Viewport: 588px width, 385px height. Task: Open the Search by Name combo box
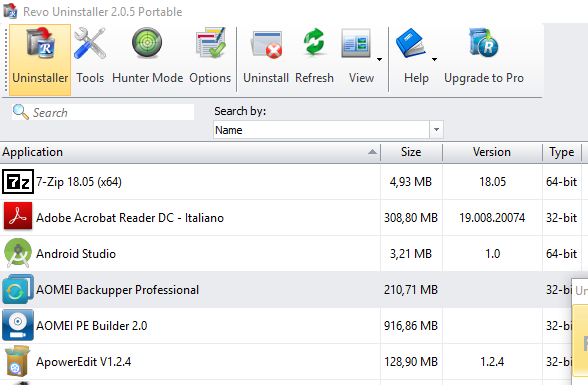tap(328, 130)
